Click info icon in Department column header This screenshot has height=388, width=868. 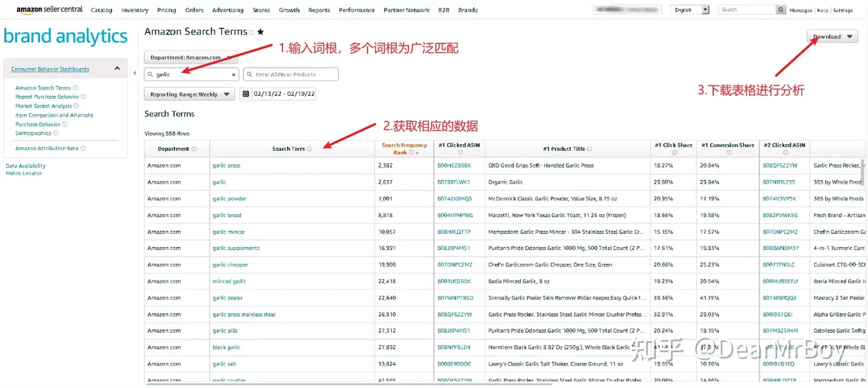pyautogui.click(x=194, y=149)
